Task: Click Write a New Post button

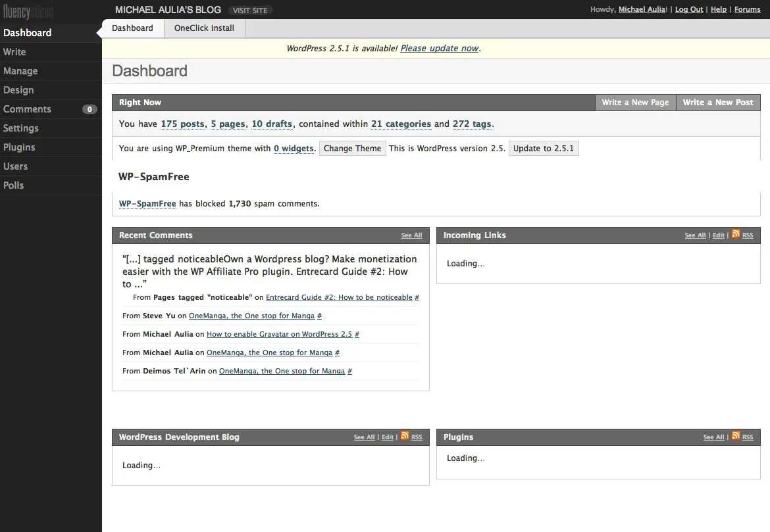Action: point(718,103)
